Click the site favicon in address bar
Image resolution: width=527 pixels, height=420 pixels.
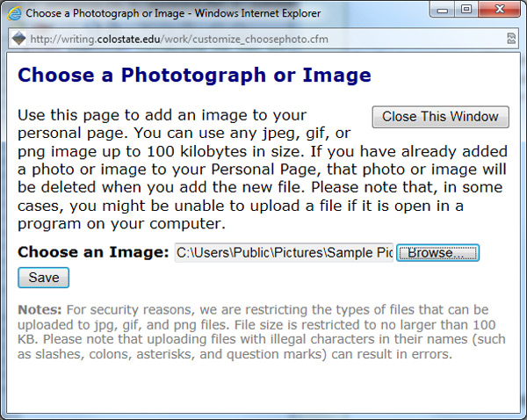19,39
